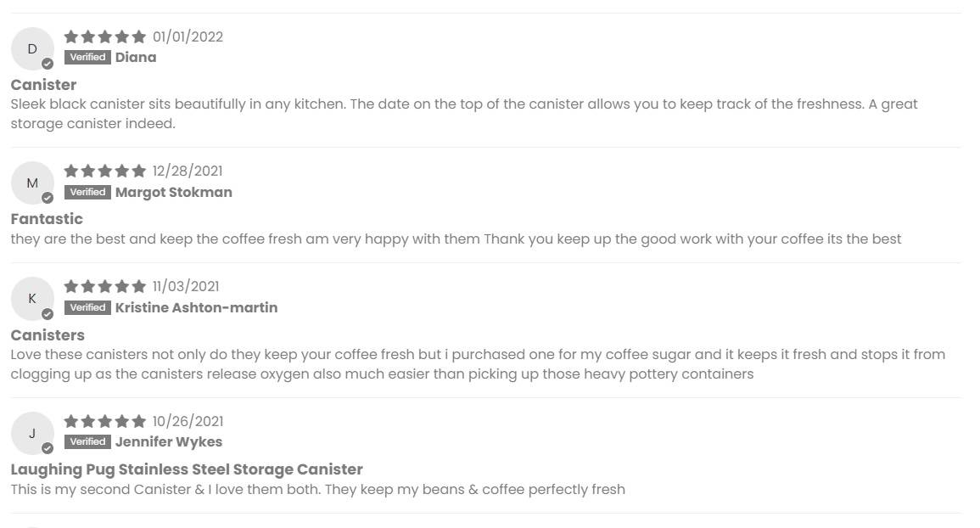
Task: Click Kristine's avatar circle with letter K
Action: [x=32, y=299]
